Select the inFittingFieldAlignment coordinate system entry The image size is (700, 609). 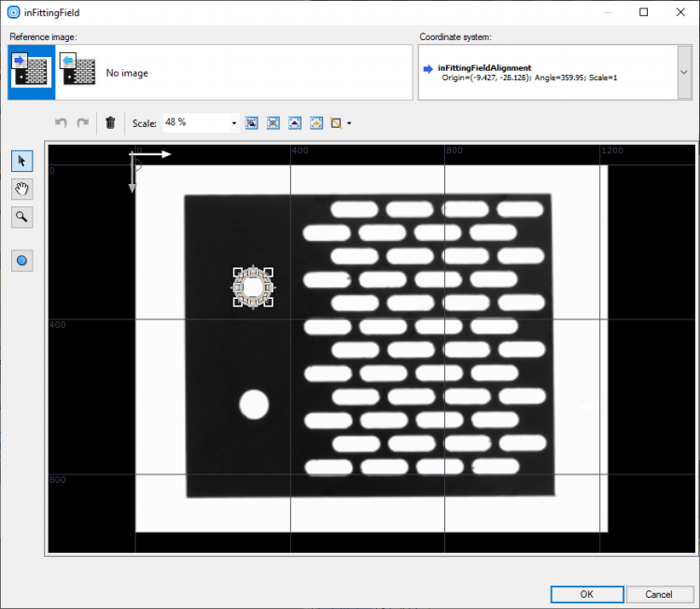tap(484, 68)
